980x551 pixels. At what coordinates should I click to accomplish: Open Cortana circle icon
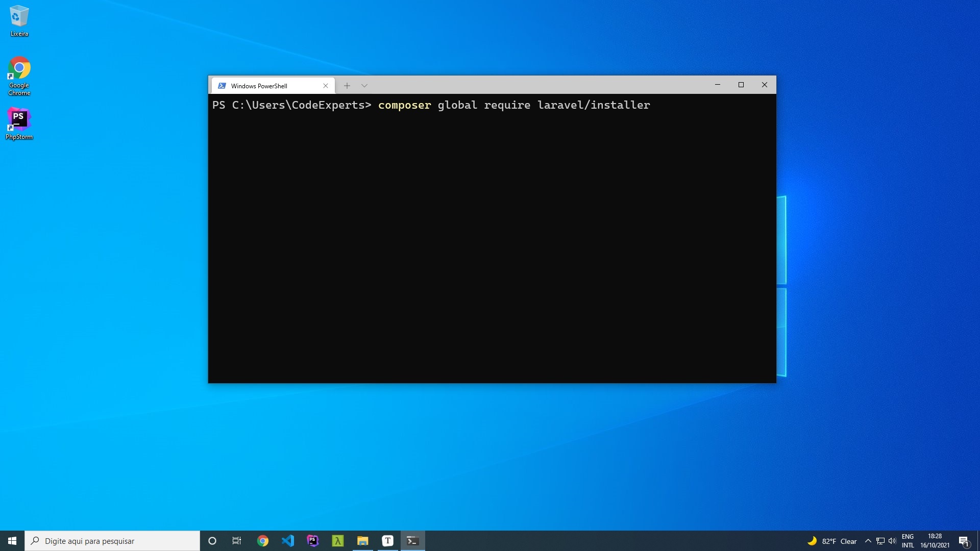(212, 541)
